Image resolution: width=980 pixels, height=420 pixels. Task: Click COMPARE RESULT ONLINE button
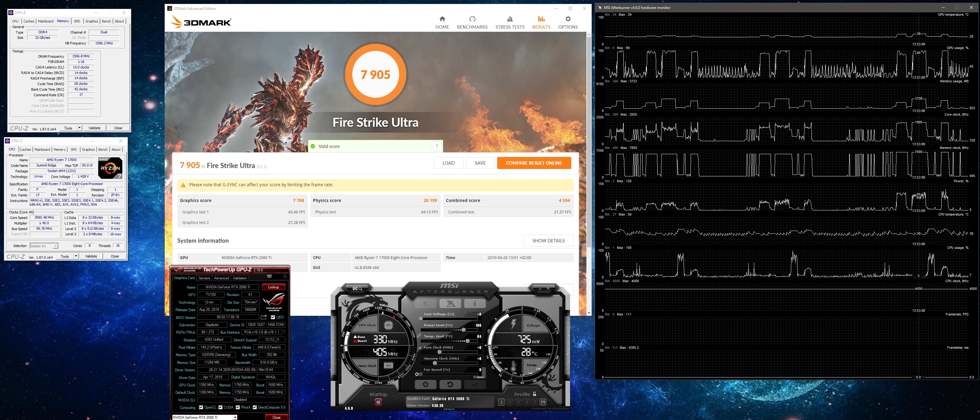click(534, 163)
